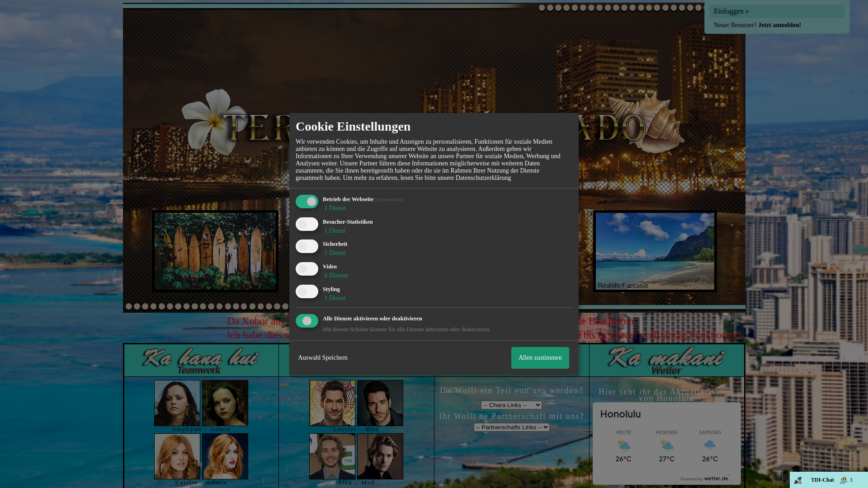This screenshot has height=488, width=868.
Task: Click Alex's smiling portrait image
Action: [332, 456]
